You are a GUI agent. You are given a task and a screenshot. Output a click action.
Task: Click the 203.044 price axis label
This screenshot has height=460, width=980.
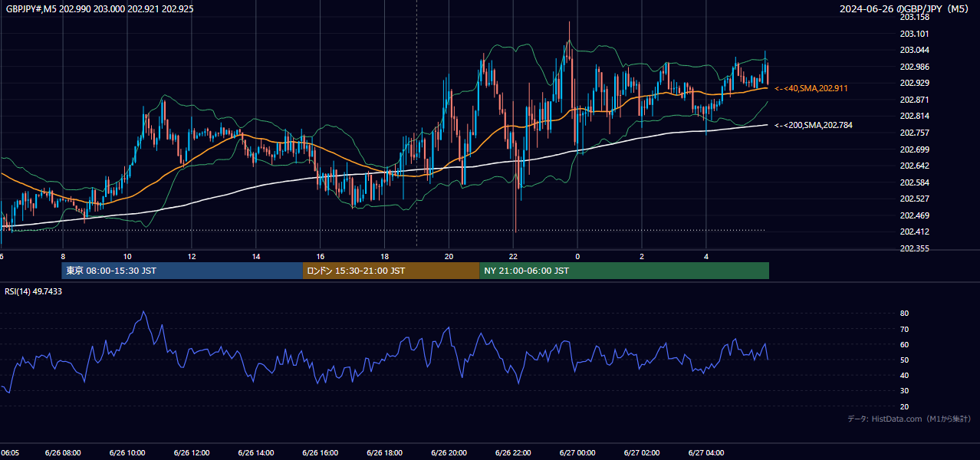pyautogui.click(x=914, y=50)
